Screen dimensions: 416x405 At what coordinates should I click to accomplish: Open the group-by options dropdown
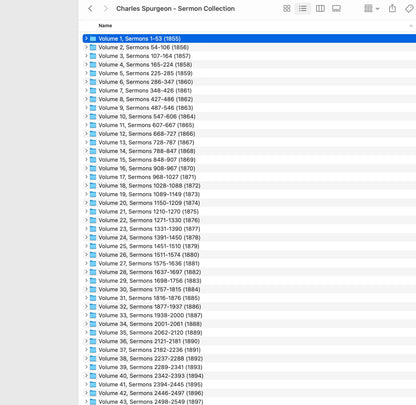pos(372,9)
